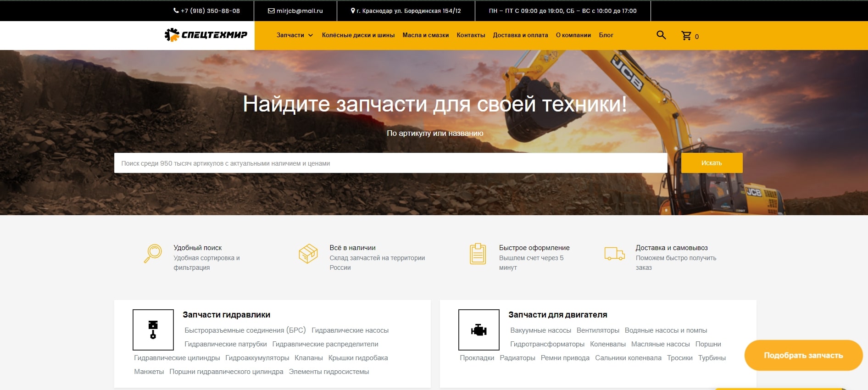The height and width of the screenshot is (390, 868).
Task: Open Масла и смазки menu item
Action: 426,35
